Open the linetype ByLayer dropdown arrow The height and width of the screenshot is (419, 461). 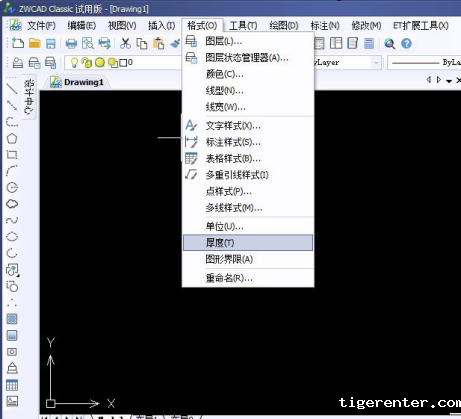tap(376, 62)
